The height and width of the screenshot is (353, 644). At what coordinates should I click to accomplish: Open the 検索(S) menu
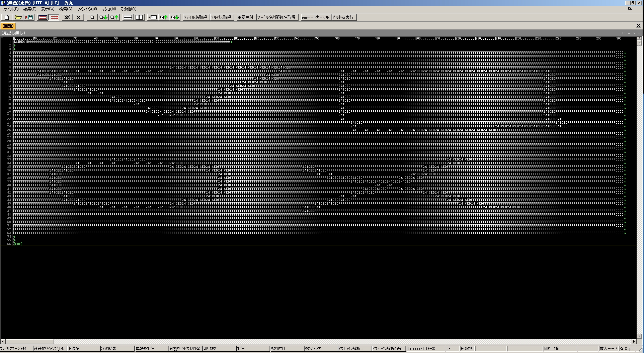[x=66, y=9]
